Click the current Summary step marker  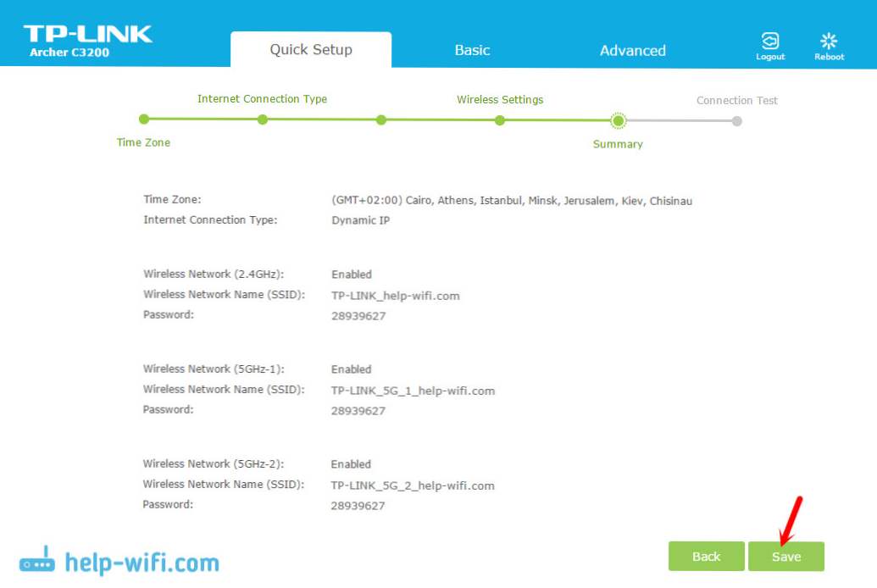[619, 121]
